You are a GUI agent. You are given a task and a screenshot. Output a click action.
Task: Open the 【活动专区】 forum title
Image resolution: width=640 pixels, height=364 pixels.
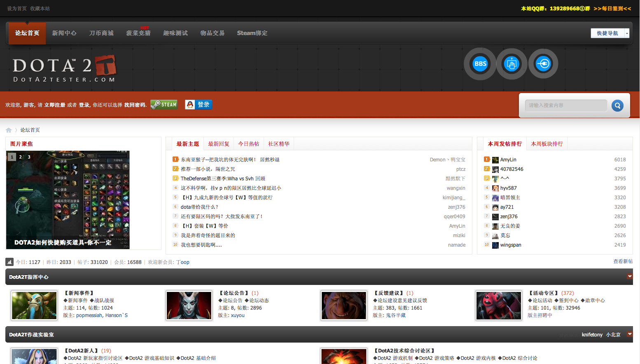click(544, 293)
